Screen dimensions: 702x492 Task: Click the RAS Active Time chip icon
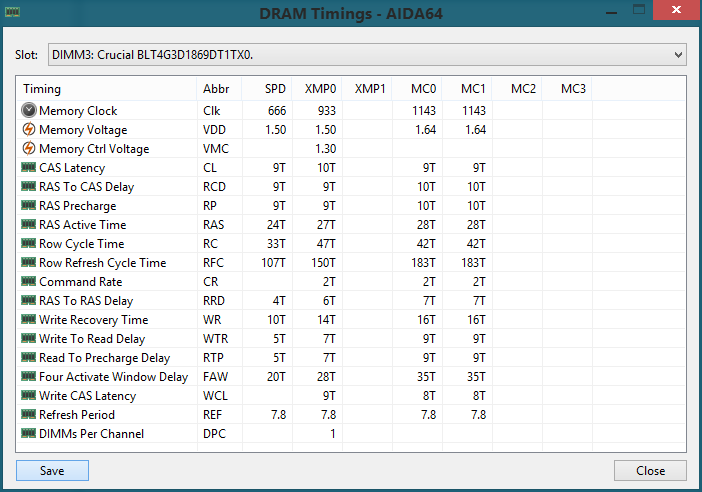29,224
